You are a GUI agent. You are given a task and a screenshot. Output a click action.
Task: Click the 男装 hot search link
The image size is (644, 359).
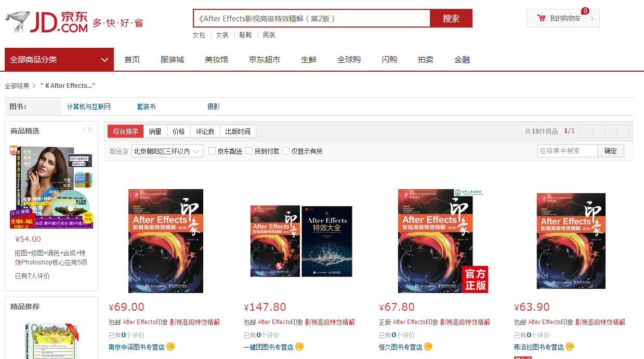click(269, 35)
